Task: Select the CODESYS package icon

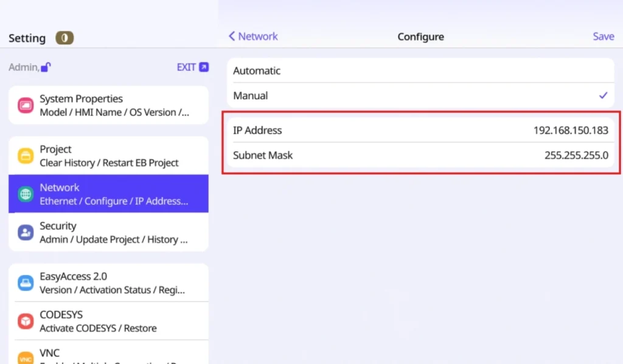Action: tap(25, 321)
